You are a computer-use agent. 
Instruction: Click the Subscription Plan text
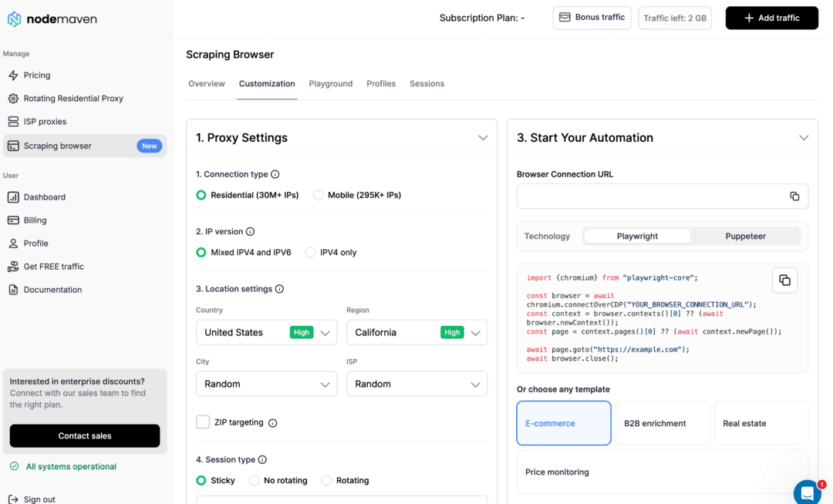pyautogui.click(x=482, y=18)
